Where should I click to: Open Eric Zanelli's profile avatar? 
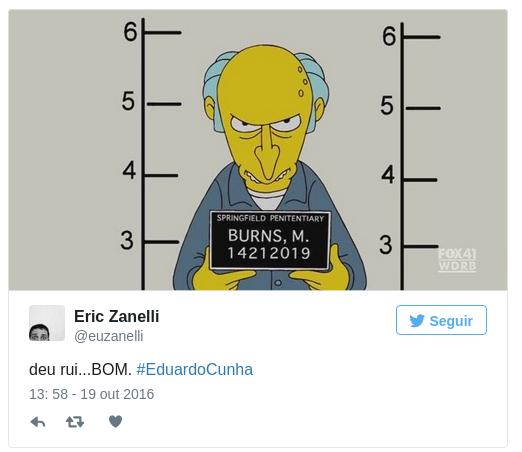[x=47, y=323]
